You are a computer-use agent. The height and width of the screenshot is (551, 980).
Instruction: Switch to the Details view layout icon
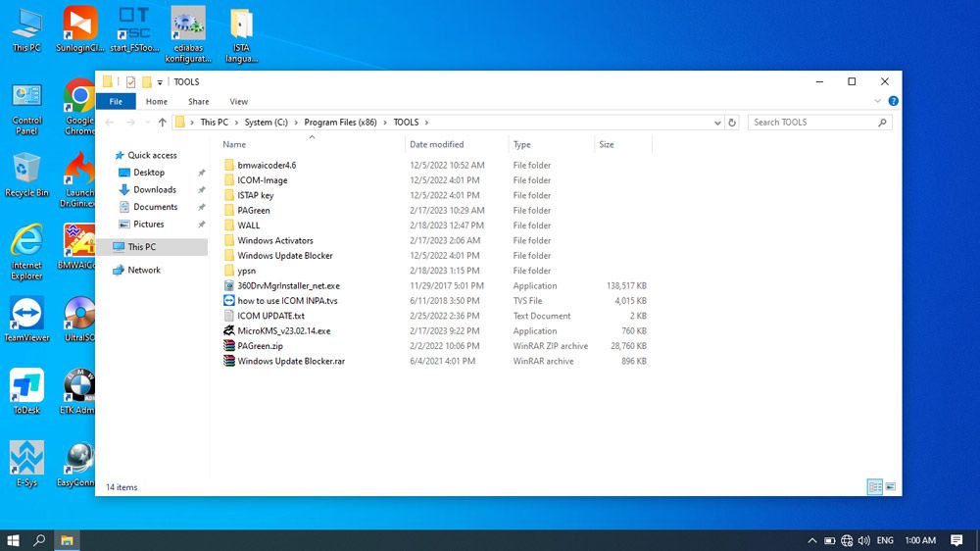pyautogui.click(x=875, y=486)
